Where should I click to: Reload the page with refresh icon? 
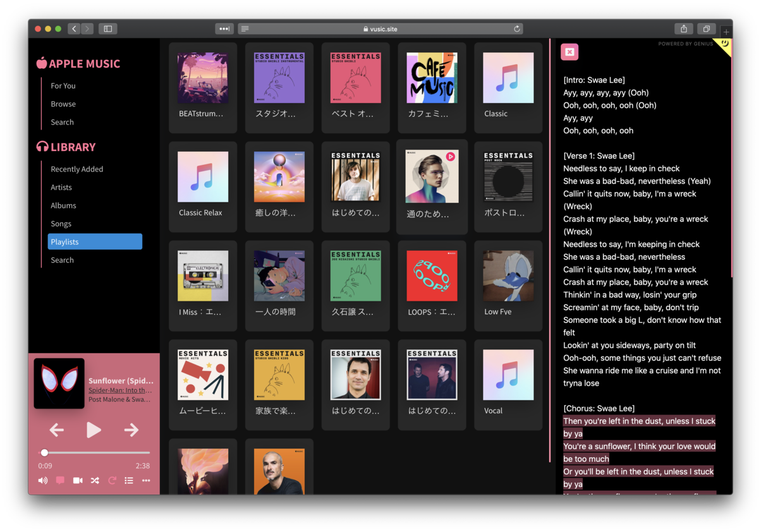517,28
